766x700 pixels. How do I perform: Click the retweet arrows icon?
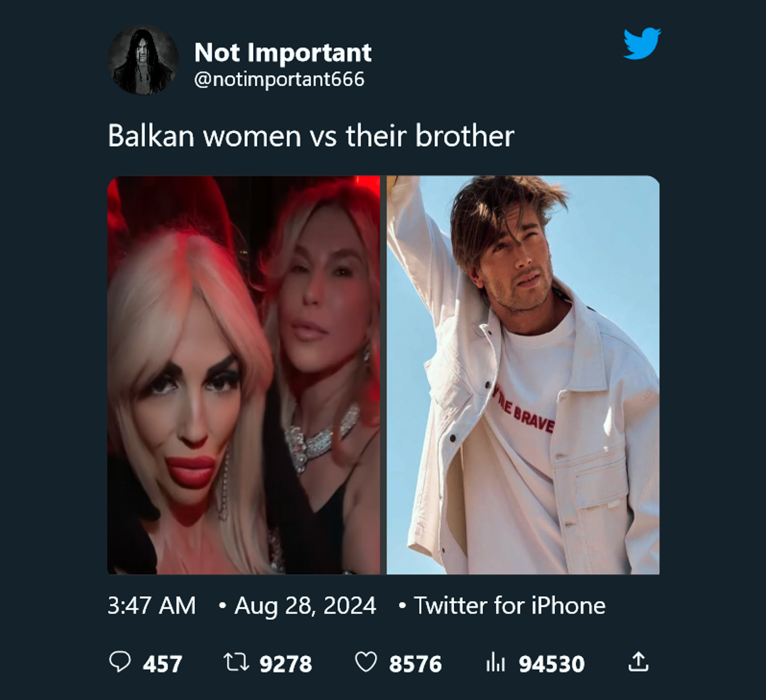click(x=237, y=663)
